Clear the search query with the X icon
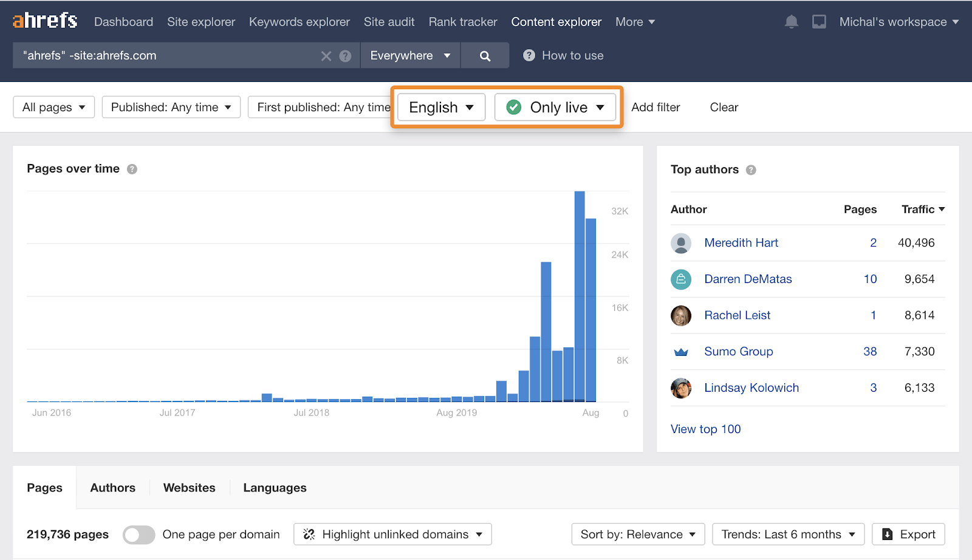Viewport: 972px width, 560px height. click(x=326, y=55)
